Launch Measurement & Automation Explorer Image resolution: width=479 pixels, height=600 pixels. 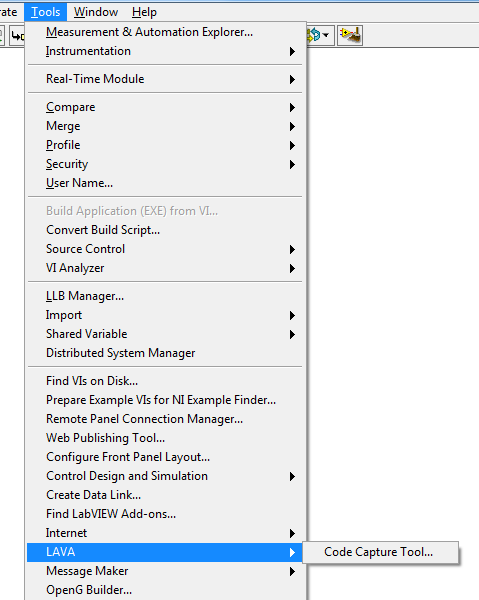tap(165, 32)
